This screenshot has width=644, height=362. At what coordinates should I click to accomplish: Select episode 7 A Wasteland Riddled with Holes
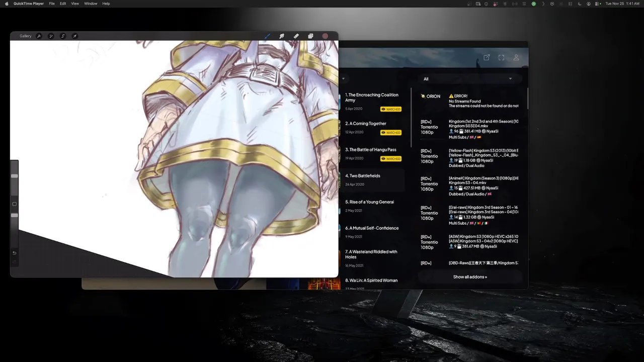pos(372,258)
